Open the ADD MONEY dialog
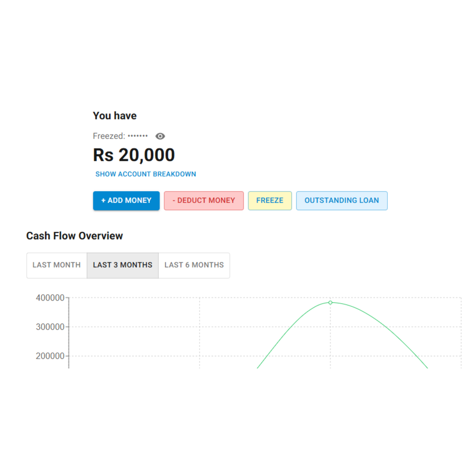Image resolution: width=476 pixels, height=476 pixels. pyautogui.click(x=126, y=201)
